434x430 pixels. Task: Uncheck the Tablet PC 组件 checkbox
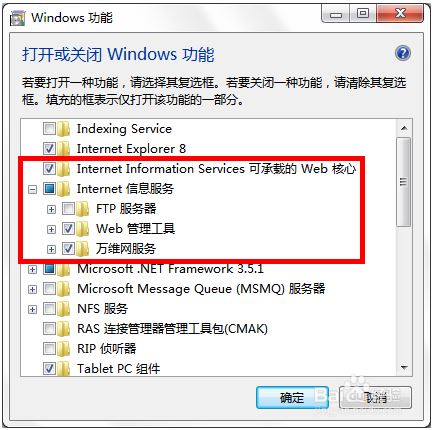tap(49, 369)
